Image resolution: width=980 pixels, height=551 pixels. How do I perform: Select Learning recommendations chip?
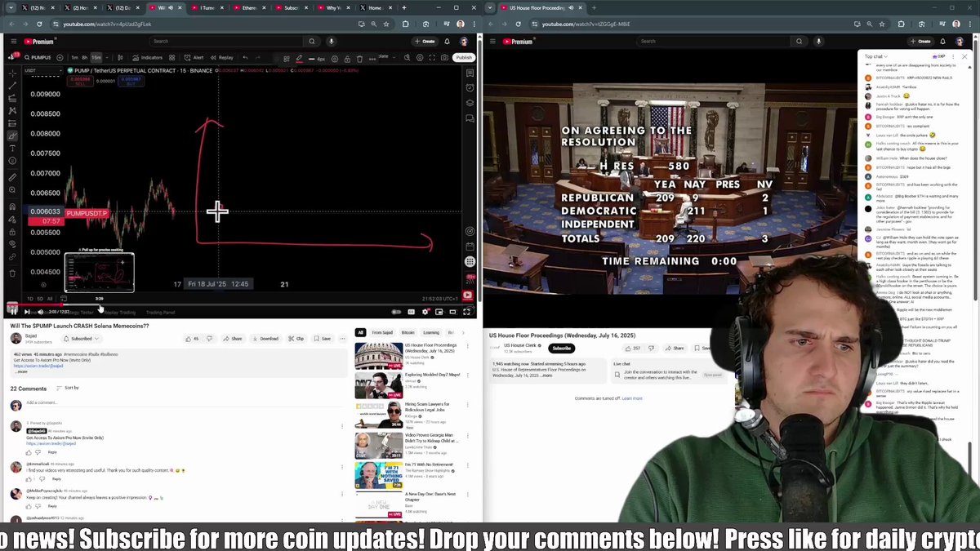coord(431,332)
